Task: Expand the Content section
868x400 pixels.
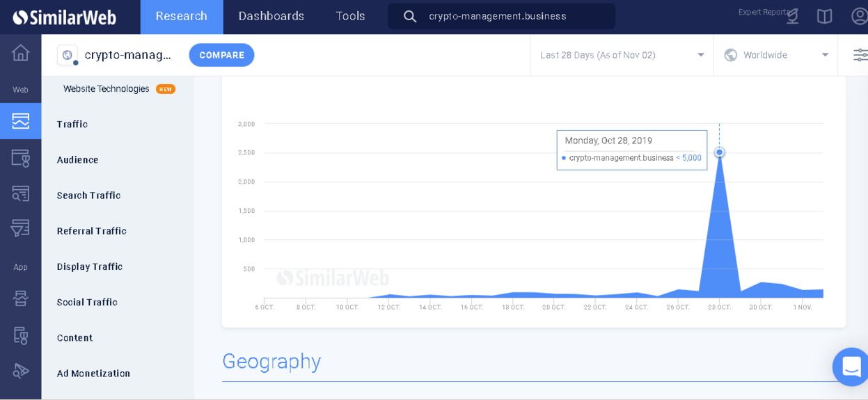Action: coord(74,338)
